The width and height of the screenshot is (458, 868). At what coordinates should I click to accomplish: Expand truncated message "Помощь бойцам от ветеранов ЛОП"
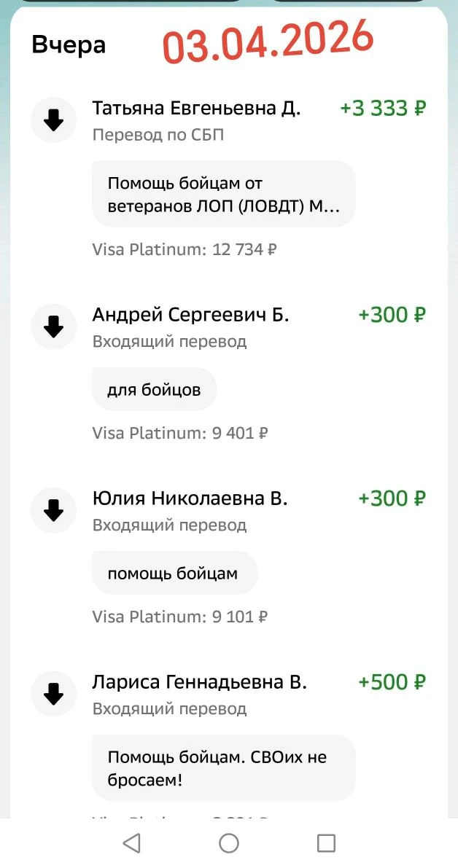[x=223, y=195]
